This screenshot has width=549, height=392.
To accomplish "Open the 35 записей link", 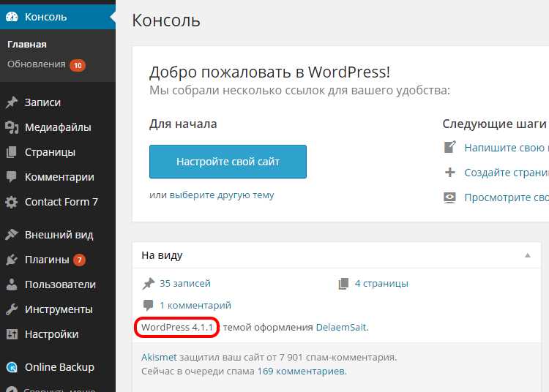I will [x=185, y=283].
